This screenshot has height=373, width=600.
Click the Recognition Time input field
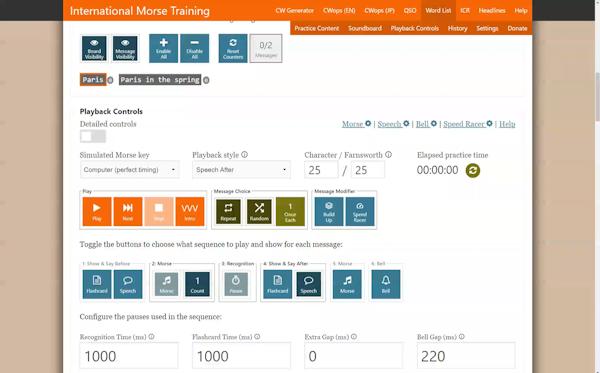129,356
